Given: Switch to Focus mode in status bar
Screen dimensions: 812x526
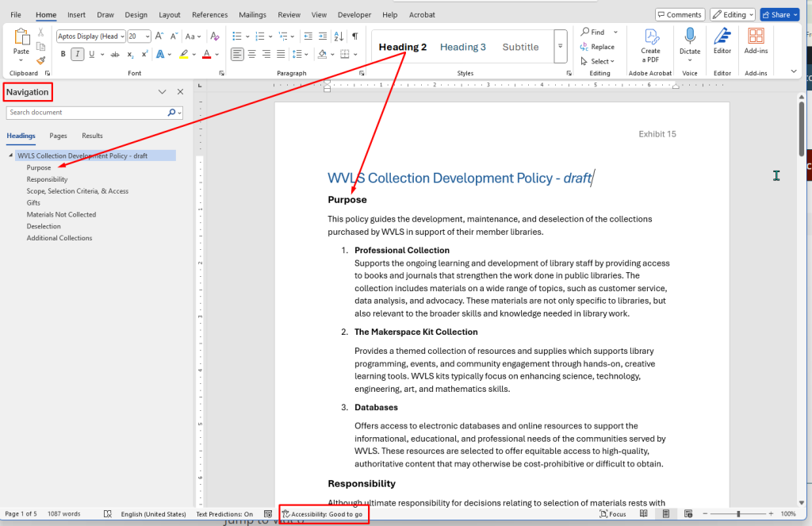Looking at the screenshot, I should point(613,514).
